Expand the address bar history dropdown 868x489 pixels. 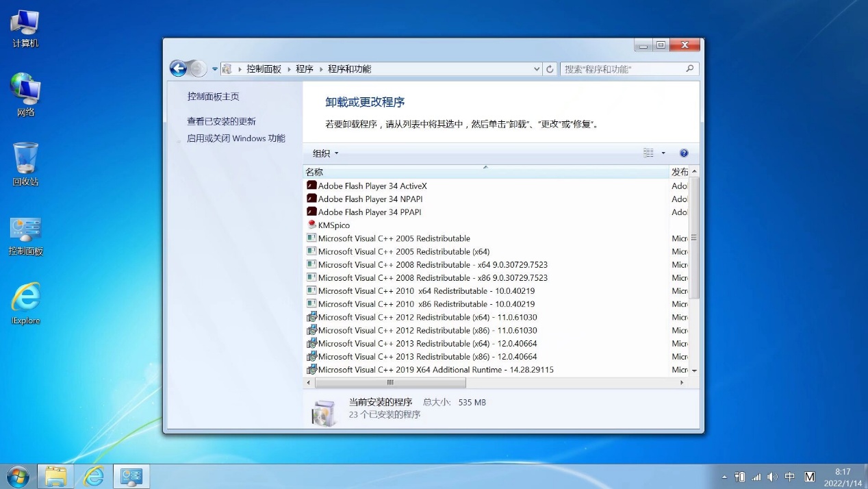[x=537, y=68]
